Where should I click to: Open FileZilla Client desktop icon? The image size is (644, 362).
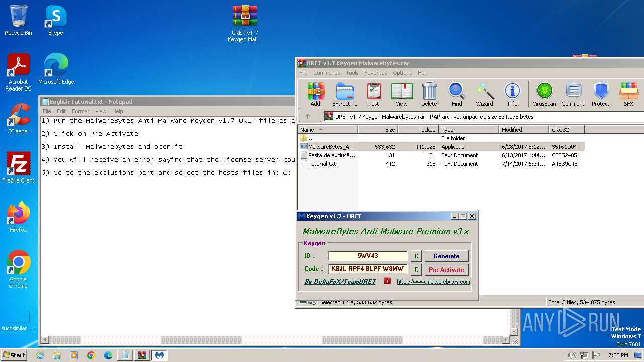(18, 167)
